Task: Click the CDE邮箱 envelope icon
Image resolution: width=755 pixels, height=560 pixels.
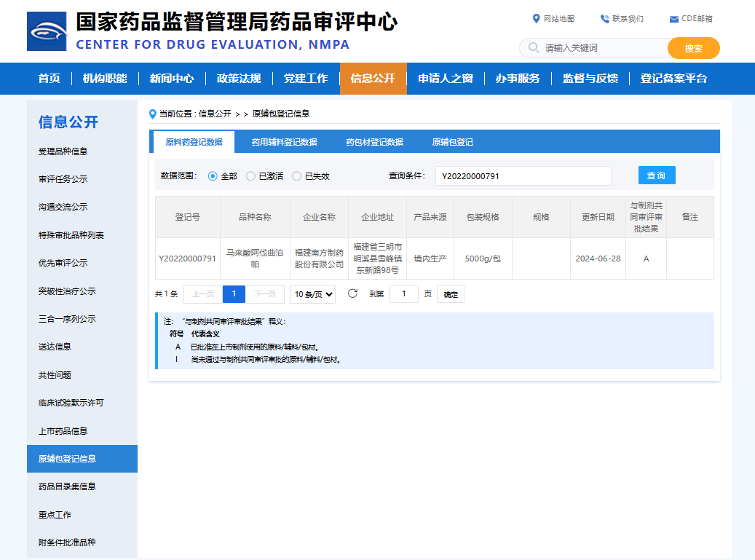Action: [x=673, y=18]
